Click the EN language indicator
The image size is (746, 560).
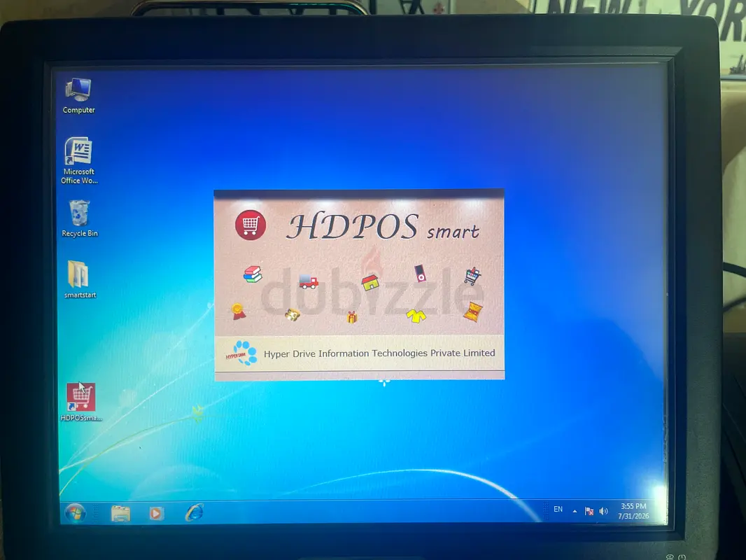click(558, 509)
